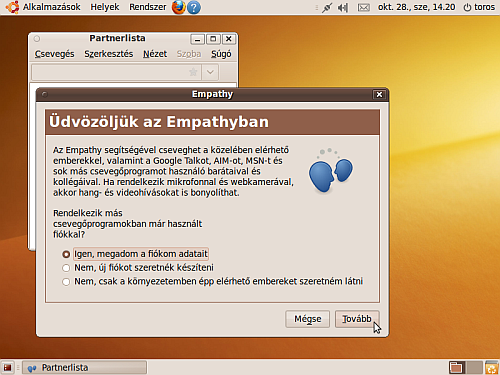
Task: Click the Üdvözöljük az Empathyban heading
Action: [x=159, y=122]
